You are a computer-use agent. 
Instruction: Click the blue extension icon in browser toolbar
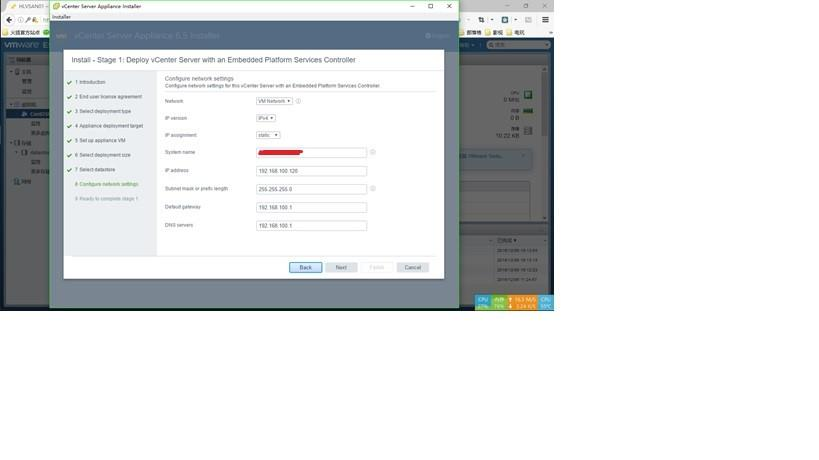[x=505, y=20]
